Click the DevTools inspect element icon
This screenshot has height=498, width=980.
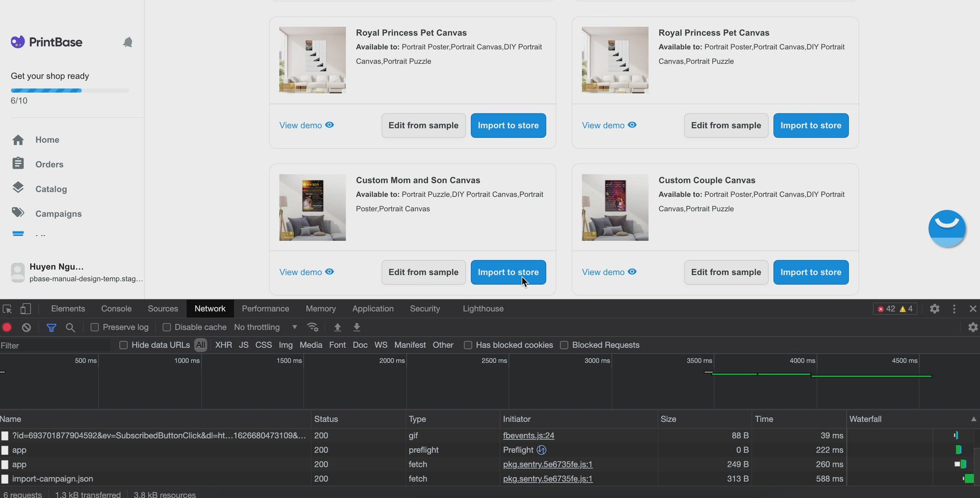[7, 309]
